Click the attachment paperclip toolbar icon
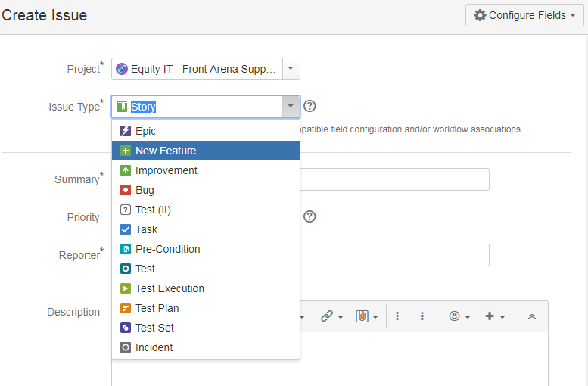Screen dimensions: 588x386 [366, 316]
